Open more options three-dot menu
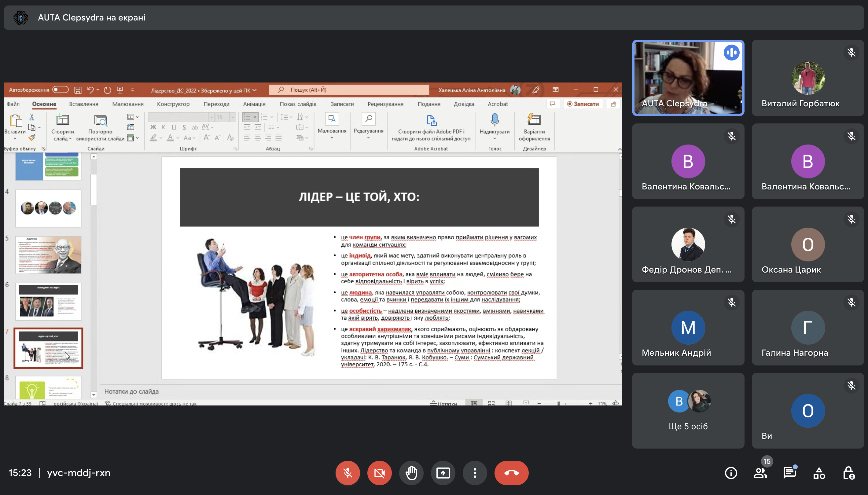Image resolution: width=868 pixels, height=495 pixels. (x=475, y=473)
